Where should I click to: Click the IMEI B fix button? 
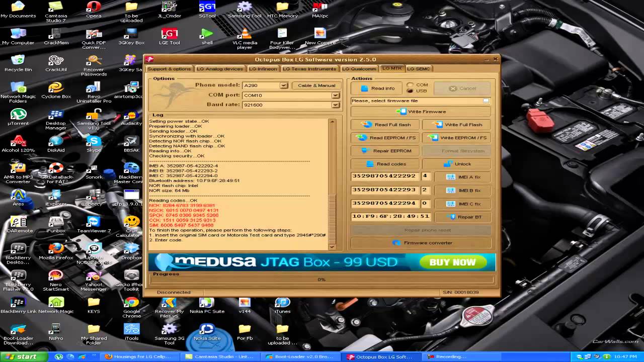[x=462, y=191]
